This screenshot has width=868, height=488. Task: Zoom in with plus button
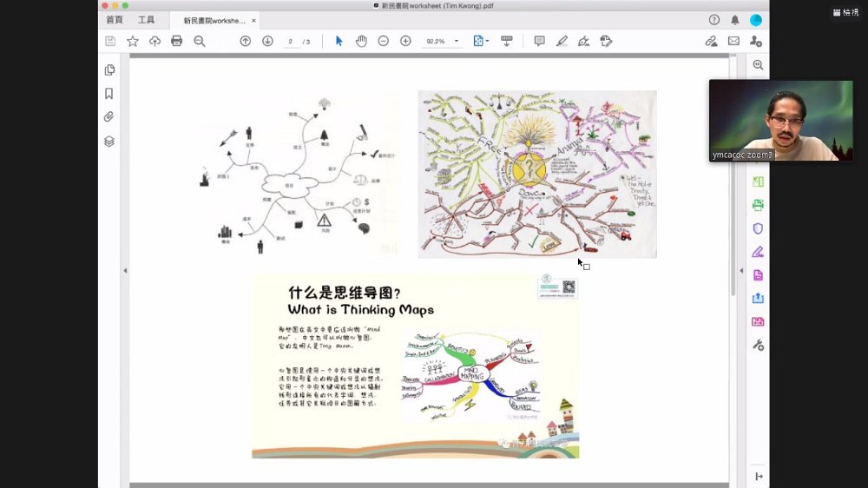pyautogui.click(x=405, y=41)
